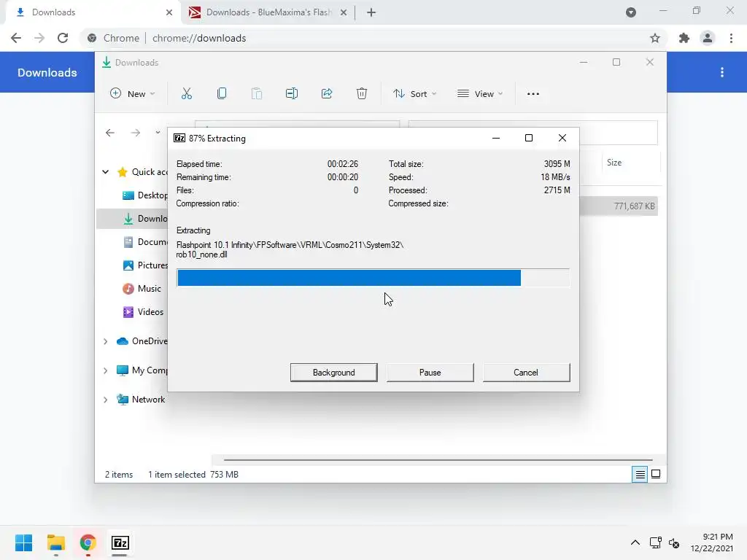Screen dimensions: 747x560
Task: Click Chrome back arrow button
Action: 16,38
